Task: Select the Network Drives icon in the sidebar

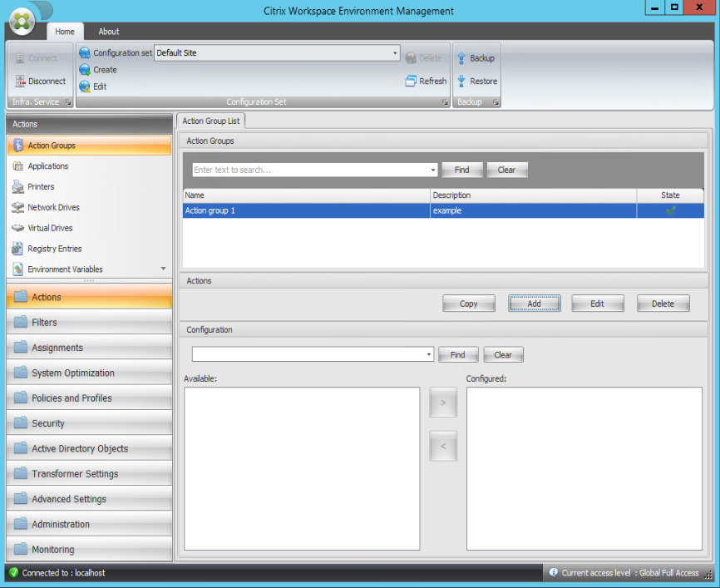Action: click(18, 208)
